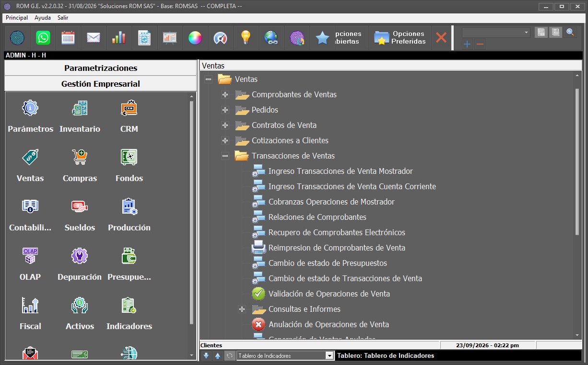Open the speedometer gauge toolbar icon
This screenshot has height=365, width=588.
[x=221, y=38]
